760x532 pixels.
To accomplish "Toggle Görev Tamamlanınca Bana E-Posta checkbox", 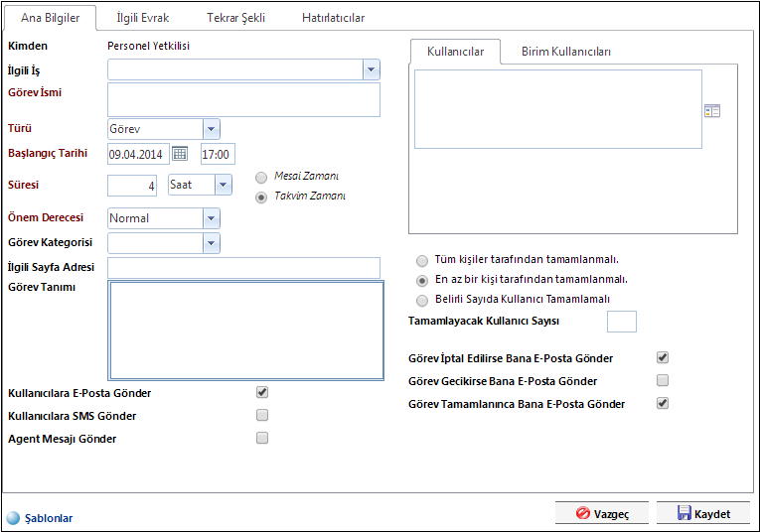I will [x=663, y=403].
